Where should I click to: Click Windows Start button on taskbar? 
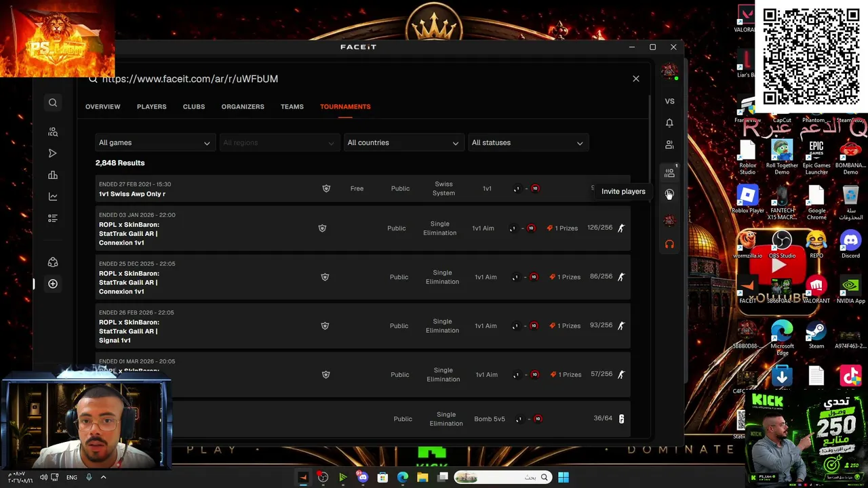564,477
